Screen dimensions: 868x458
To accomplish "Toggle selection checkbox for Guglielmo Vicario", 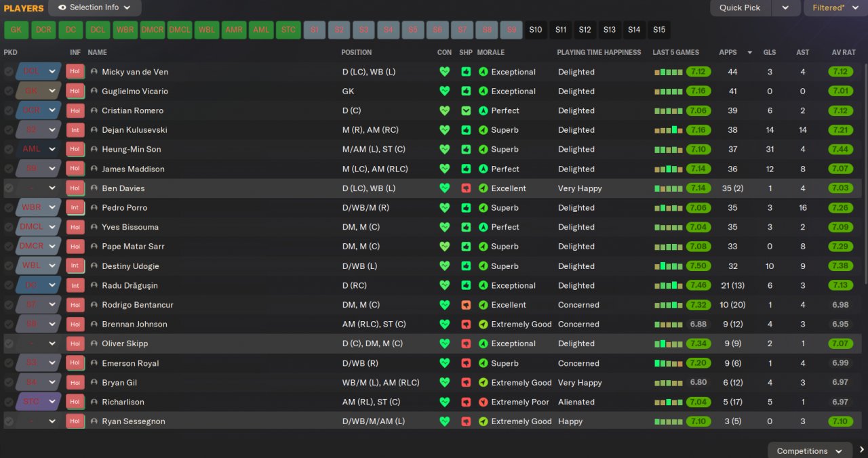I will [x=8, y=91].
